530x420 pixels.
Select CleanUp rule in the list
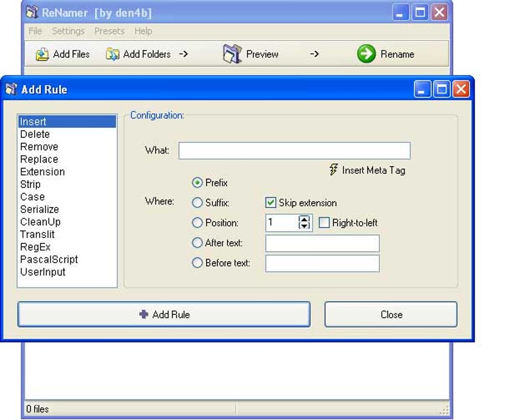[x=67, y=222]
